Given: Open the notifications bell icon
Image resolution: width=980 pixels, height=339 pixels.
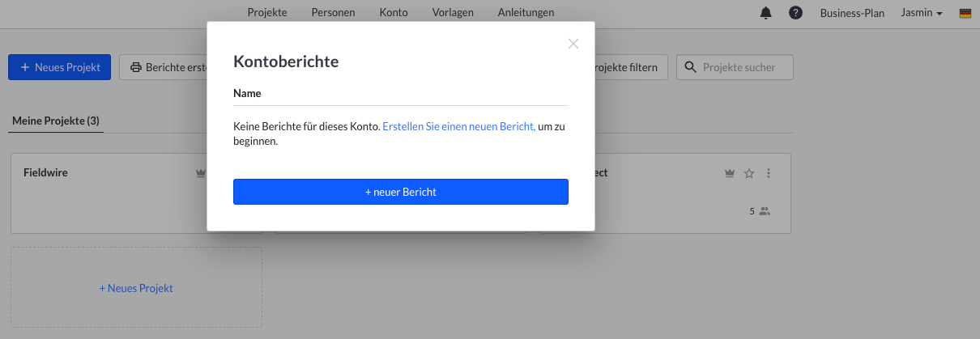Looking at the screenshot, I should coord(765,13).
